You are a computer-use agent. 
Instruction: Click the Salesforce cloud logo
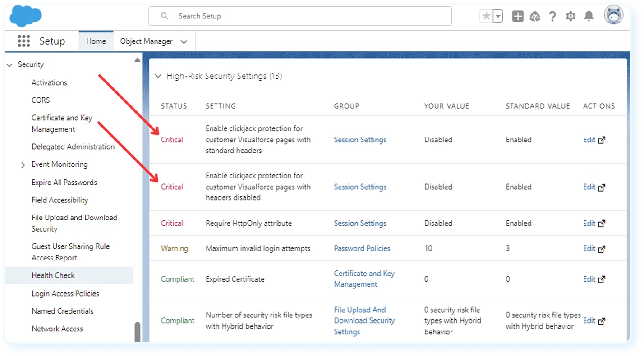(26, 16)
